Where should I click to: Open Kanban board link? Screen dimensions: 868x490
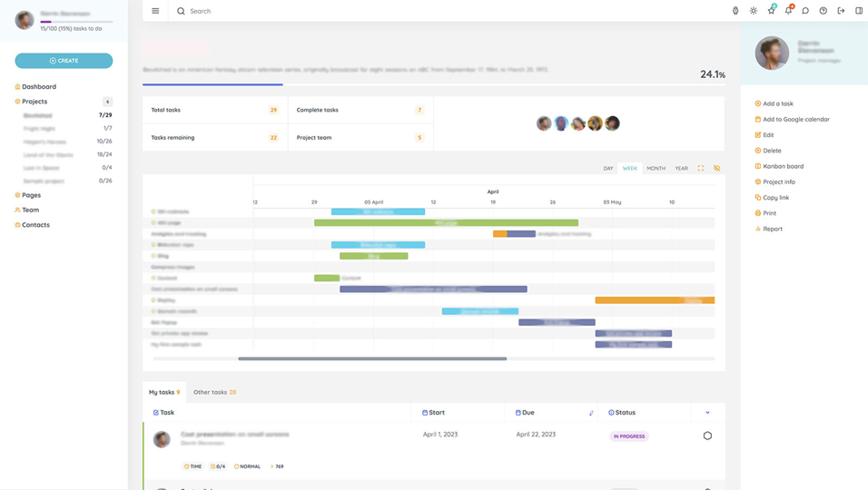point(783,166)
